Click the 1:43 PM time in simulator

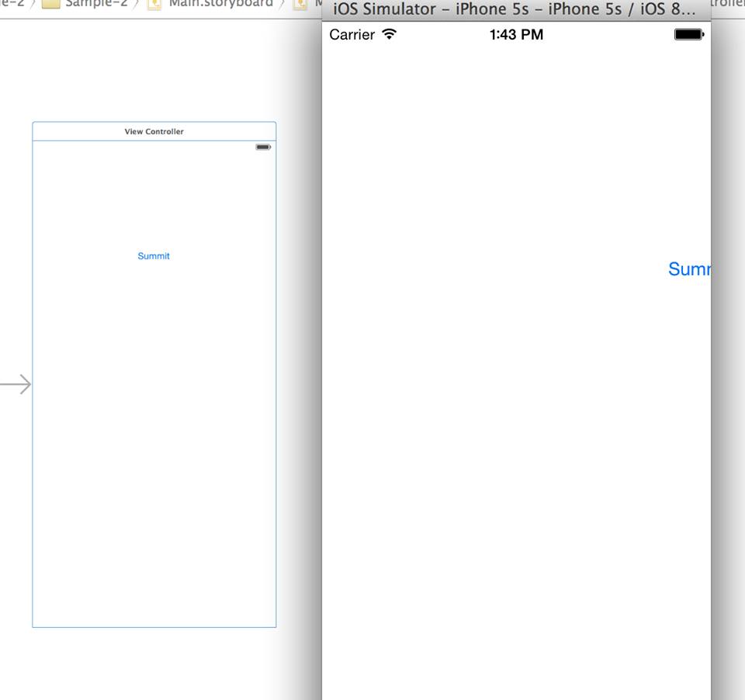pyautogui.click(x=517, y=35)
